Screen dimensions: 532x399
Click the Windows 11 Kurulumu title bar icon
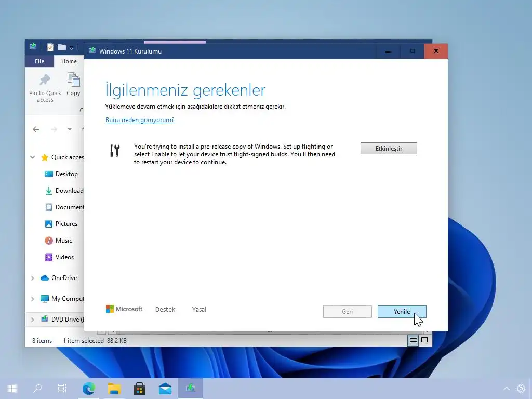pos(92,51)
